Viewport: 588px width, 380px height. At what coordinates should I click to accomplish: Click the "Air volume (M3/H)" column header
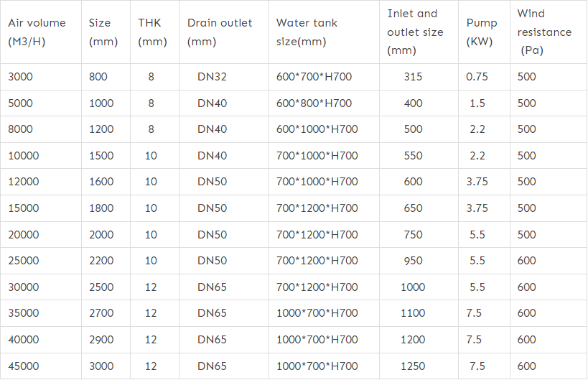(x=37, y=32)
